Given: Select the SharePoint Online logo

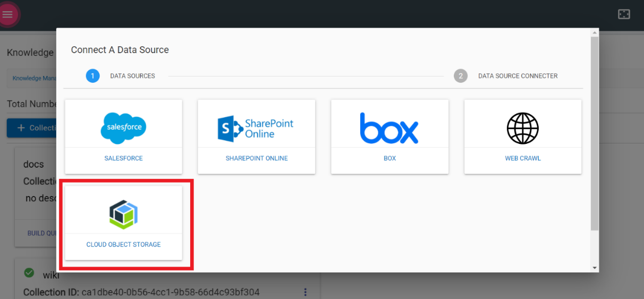Looking at the screenshot, I should (x=256, y=129).
